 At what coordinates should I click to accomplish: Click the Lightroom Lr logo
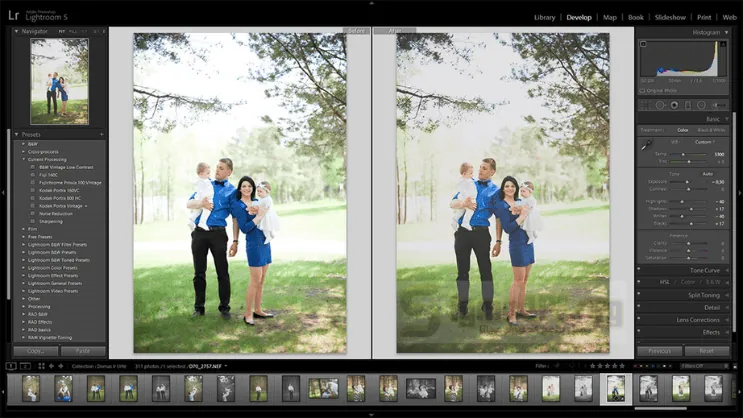[x=14, y=16]
